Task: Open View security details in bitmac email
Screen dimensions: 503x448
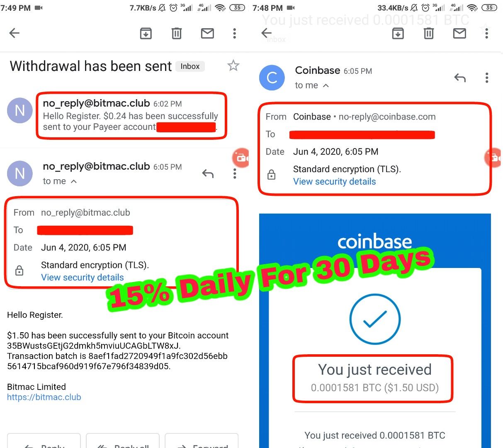Action: click(x=83, y=278)
